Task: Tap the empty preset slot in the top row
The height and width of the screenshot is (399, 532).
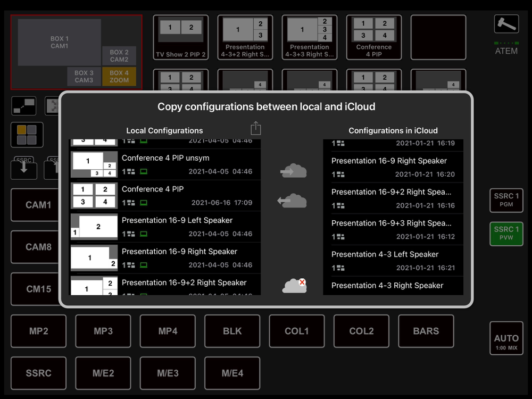Action: click(x=438, y=37)
